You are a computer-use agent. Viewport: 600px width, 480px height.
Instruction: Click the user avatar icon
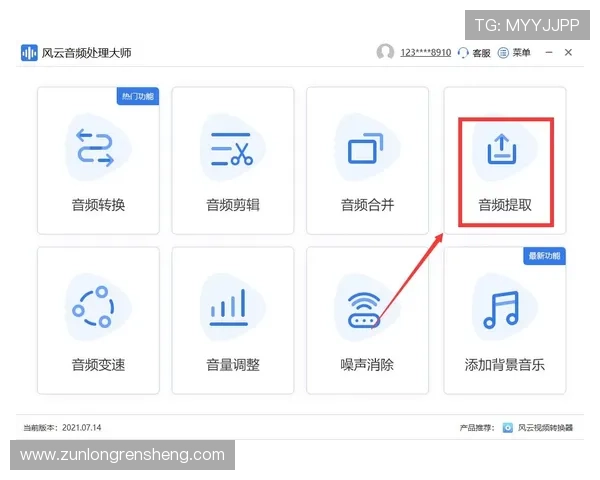tap(385, 52)
